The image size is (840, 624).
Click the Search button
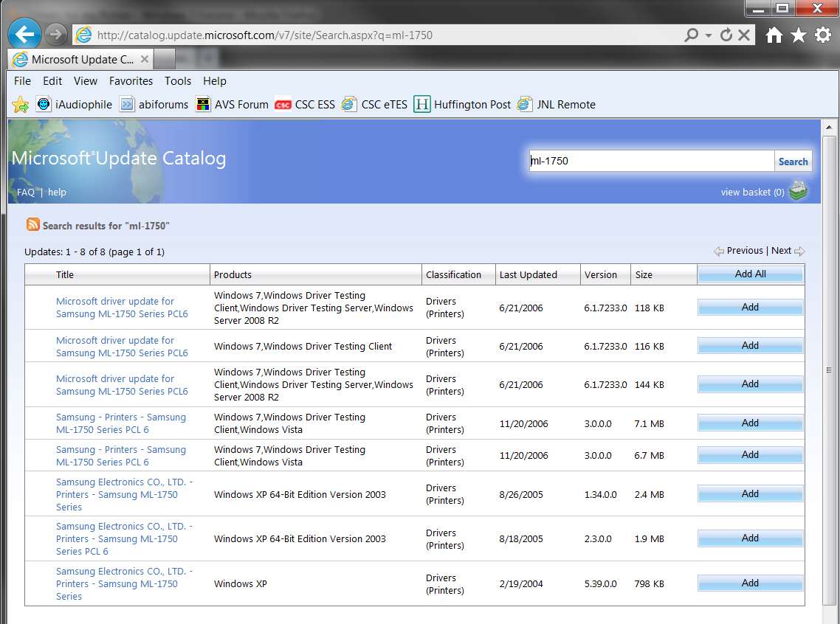pyautogui.click(x=793, y=161)
